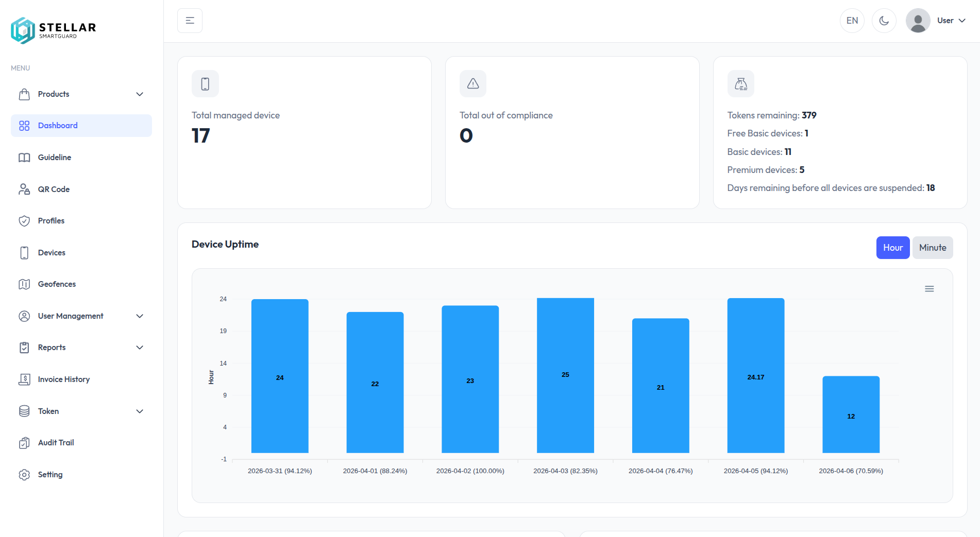Click the Guideline book icon
Image resolution: width=980 pixels, height=537 pixels.
(x=24, y=157)
